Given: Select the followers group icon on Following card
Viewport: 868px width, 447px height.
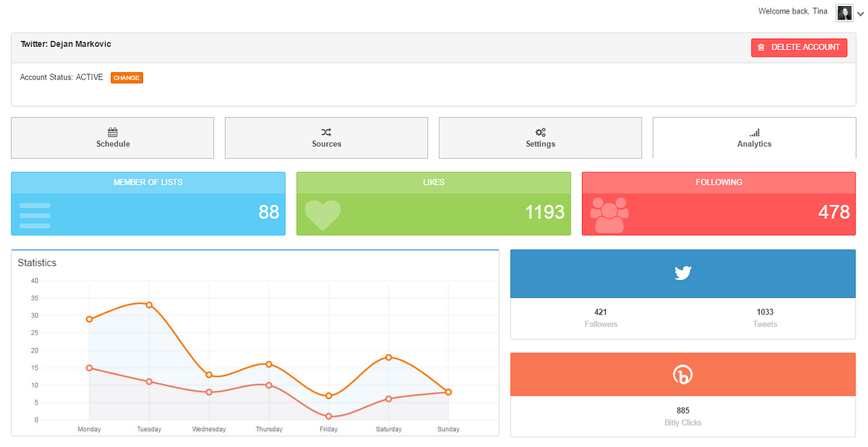Looking at the screenshot, I should coord(610,216).
